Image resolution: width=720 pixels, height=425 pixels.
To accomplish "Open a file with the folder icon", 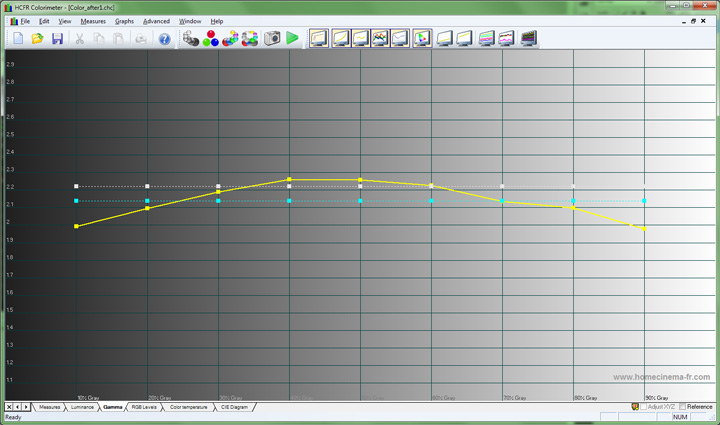I will (38, 39).
